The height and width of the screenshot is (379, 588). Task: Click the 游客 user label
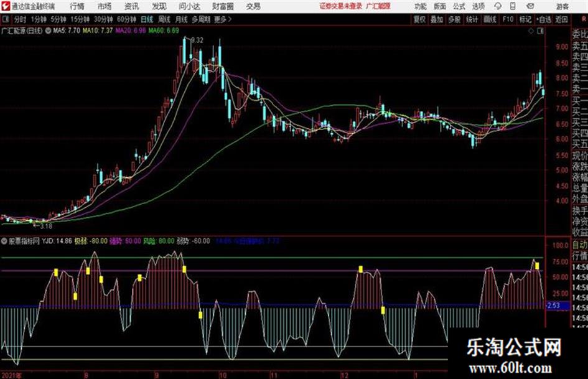[x=562, y=6]
